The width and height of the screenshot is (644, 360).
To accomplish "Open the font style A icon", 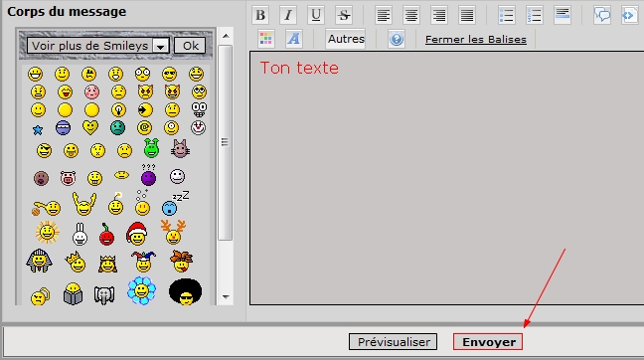I will [x=293, y=39].
